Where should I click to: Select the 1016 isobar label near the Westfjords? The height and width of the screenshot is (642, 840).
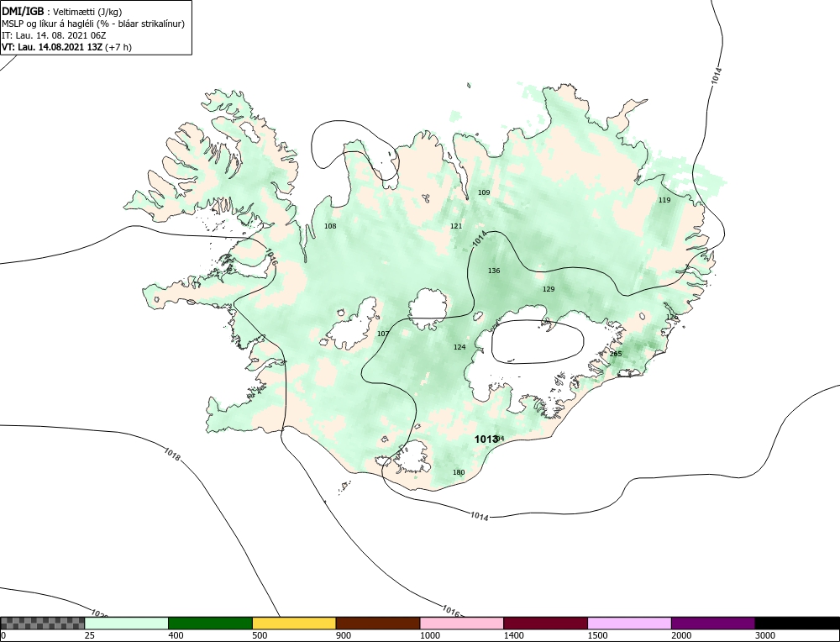click(271, 256)
